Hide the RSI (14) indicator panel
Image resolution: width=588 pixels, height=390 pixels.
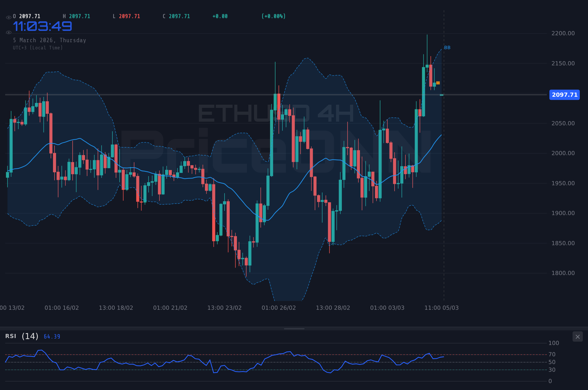coord(578,336)
